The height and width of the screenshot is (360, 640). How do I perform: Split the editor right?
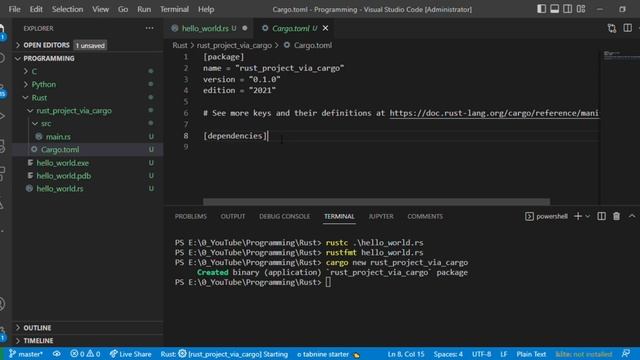point(627,28)
